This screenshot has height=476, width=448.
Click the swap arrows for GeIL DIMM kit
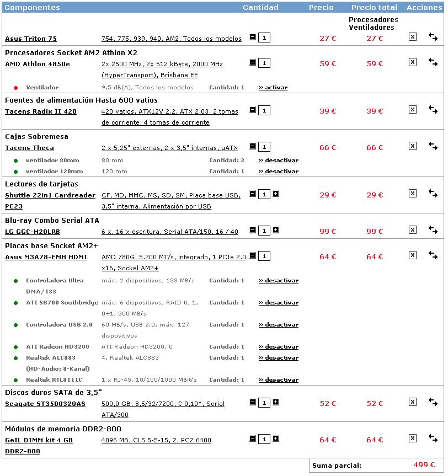click(433, 438)
